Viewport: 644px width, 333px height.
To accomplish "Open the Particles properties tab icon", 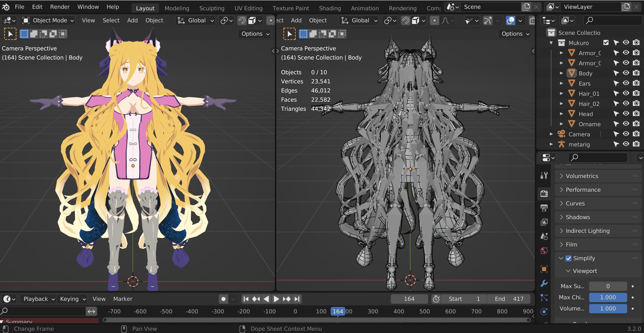I will tap(544, 297).
